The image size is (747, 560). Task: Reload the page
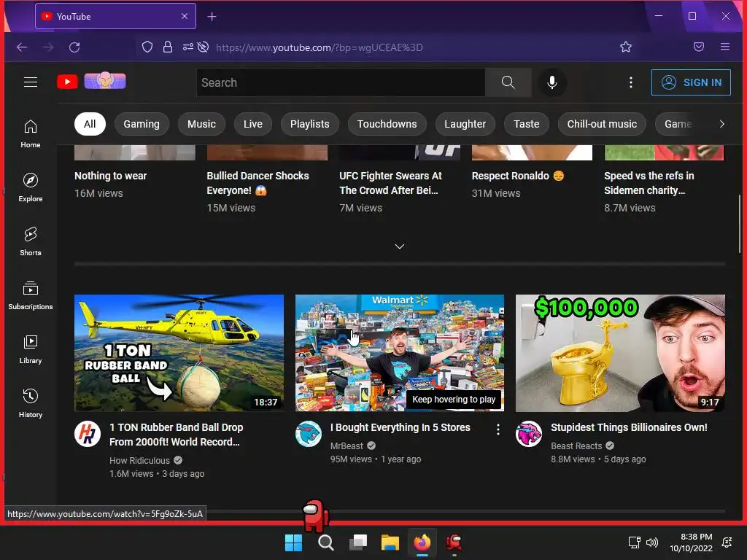point(74,47)
